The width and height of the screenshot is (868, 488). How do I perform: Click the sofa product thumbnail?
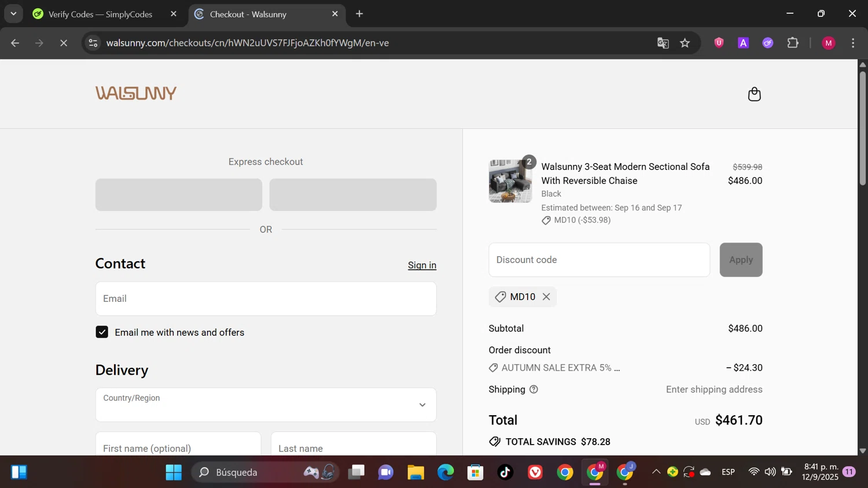[510, 181]
